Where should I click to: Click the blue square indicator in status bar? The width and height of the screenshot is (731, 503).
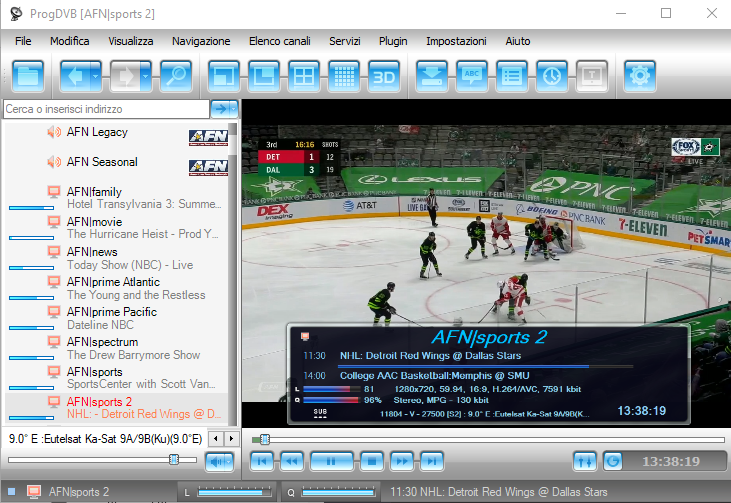point(12,491)
